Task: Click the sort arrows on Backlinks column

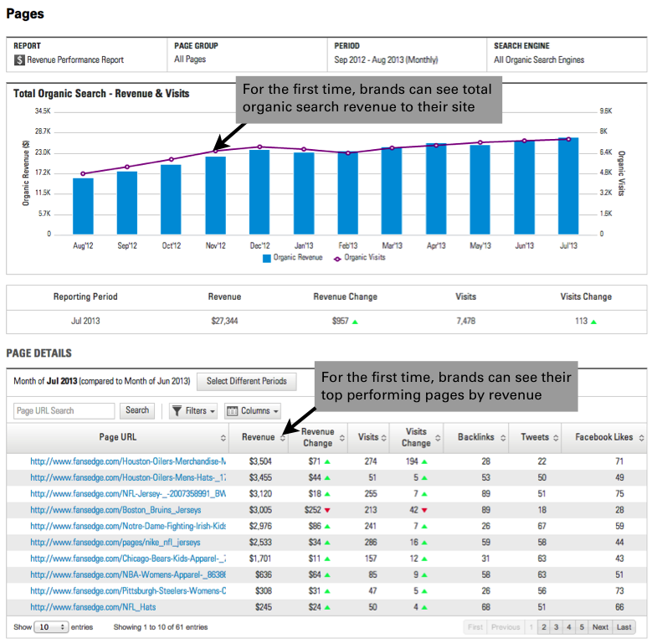Action: pos(502,438)
